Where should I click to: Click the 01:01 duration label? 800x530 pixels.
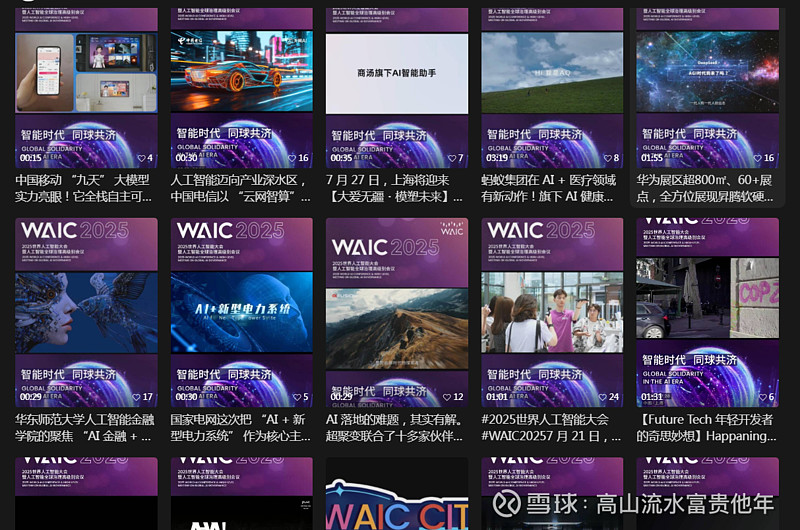pyautogui.click(x=497, y=397)
